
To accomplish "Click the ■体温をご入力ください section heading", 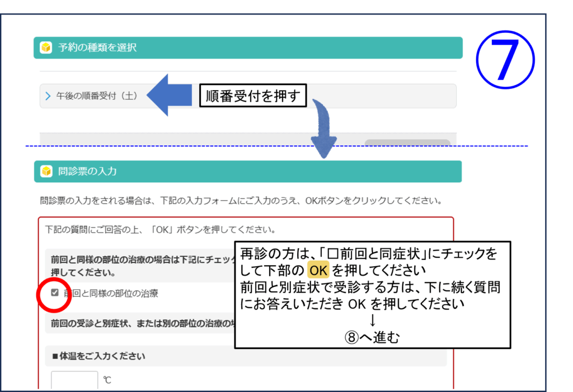I will pyautogui.click(x=98, y=356).
